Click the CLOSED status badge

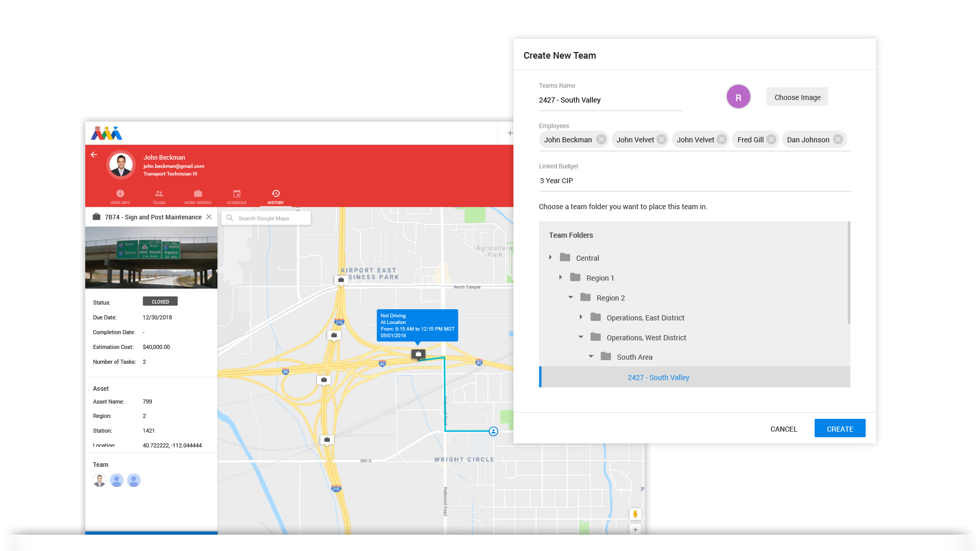(160, 302)
